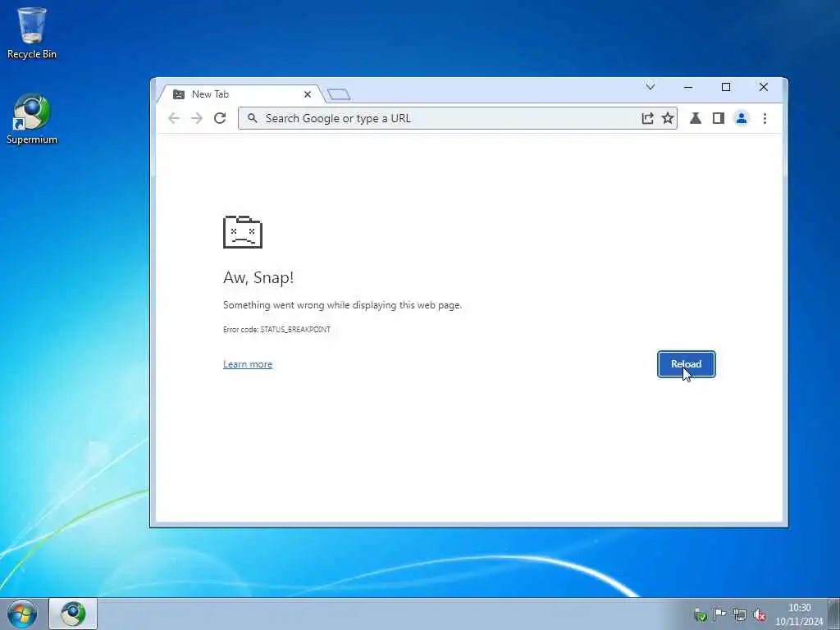Open the three-dot browser menu
The width and height of the screenshot is (840, 630).
point(765,118)
